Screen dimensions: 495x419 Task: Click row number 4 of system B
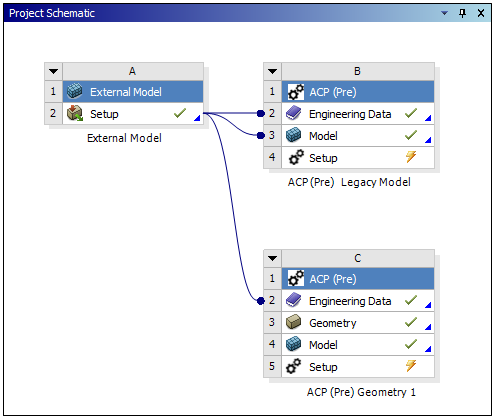272,157
